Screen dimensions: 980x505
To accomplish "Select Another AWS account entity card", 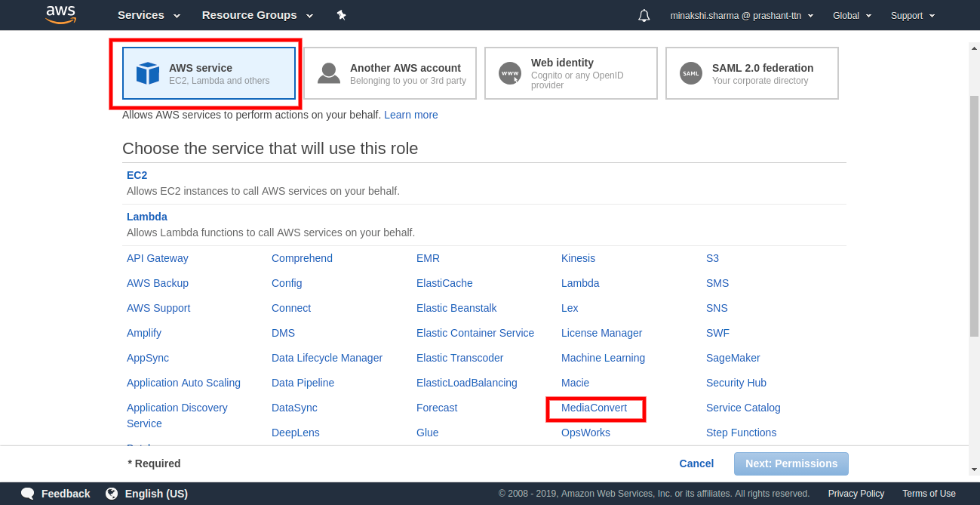I will click(x=390, y=73).
